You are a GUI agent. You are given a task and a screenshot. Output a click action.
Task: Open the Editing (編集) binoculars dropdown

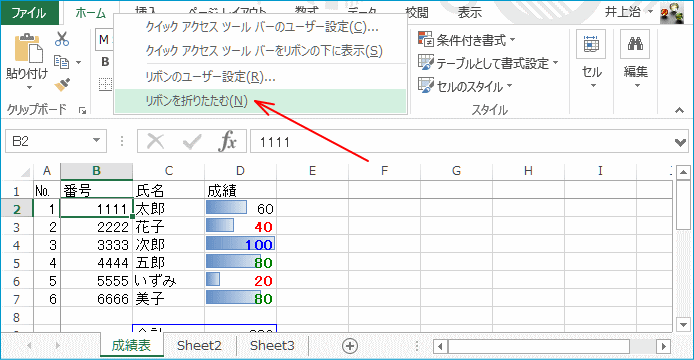(x=635, y=60)
